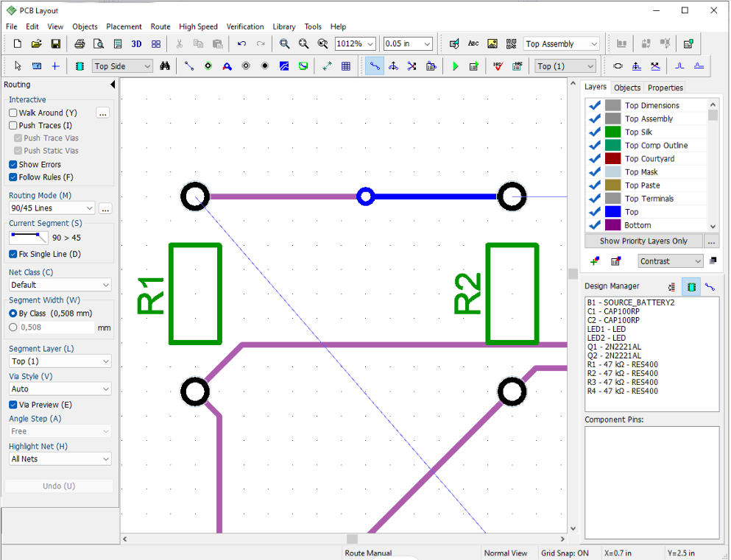Open Print Preview icon
The width and height of the screenshot is (731, 560).
pyautogui.click(x=99, y=44)
